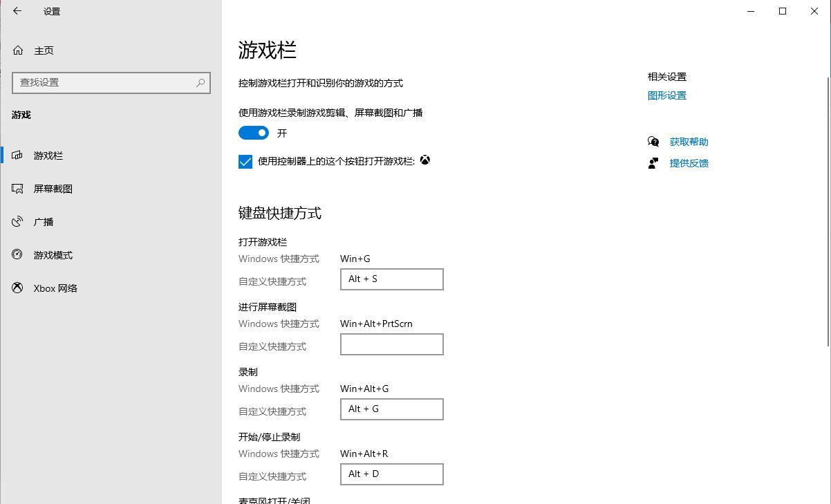Click the 广播 broadcast icon

pyautogui.click(x=18, y=222)
